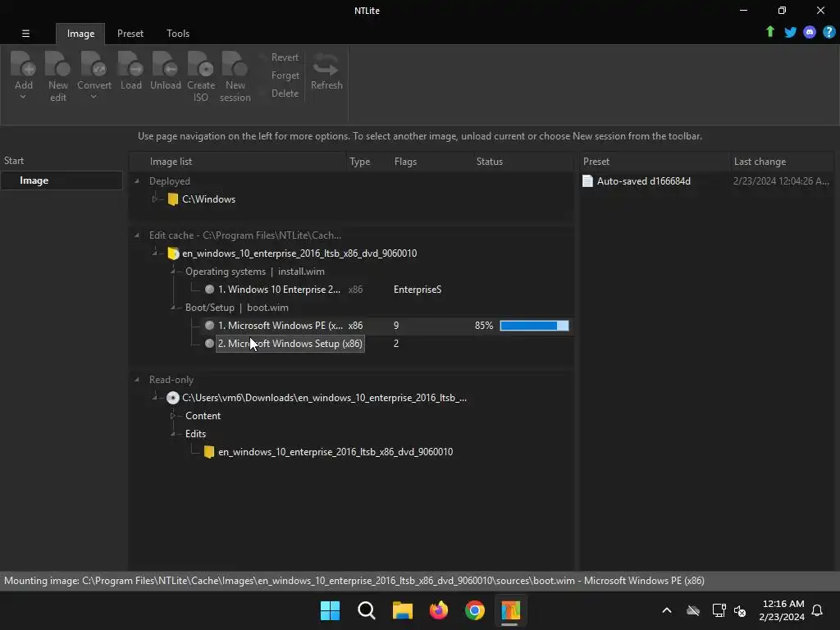Sort by the Type column header

click(x=368, y=162)
